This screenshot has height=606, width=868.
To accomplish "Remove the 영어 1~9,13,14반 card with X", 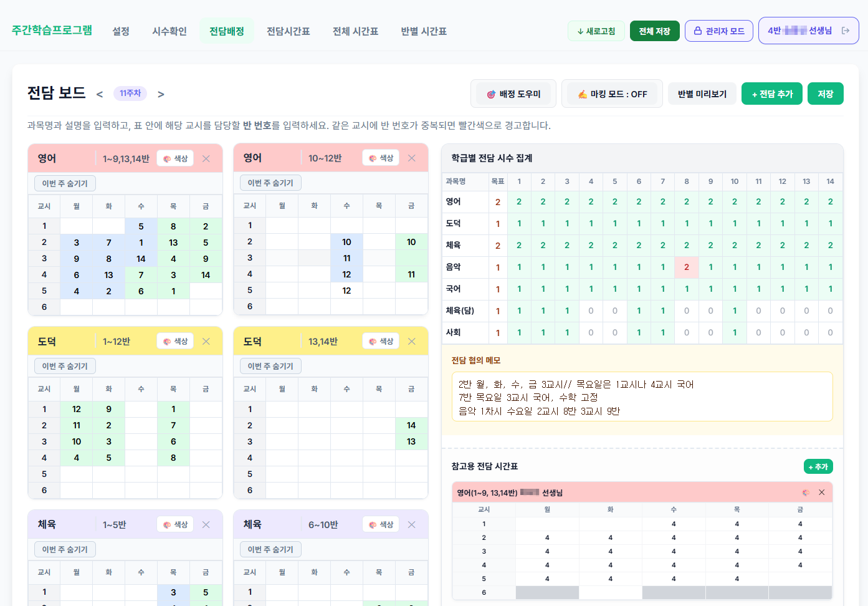I will click(x=206, y=158).
